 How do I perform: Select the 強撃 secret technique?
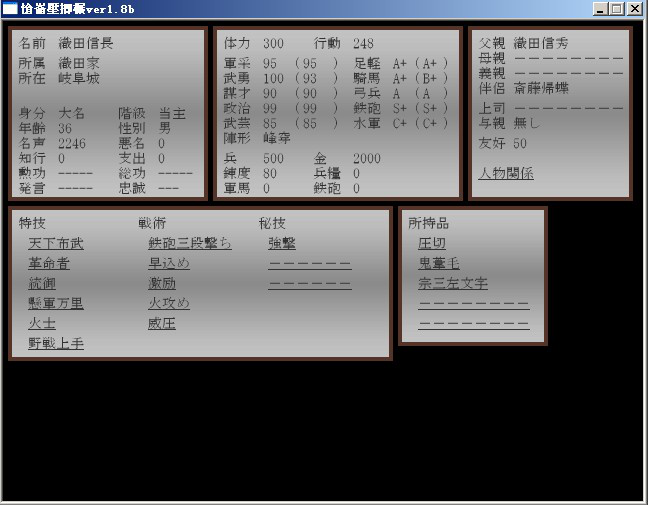point(282,243)
